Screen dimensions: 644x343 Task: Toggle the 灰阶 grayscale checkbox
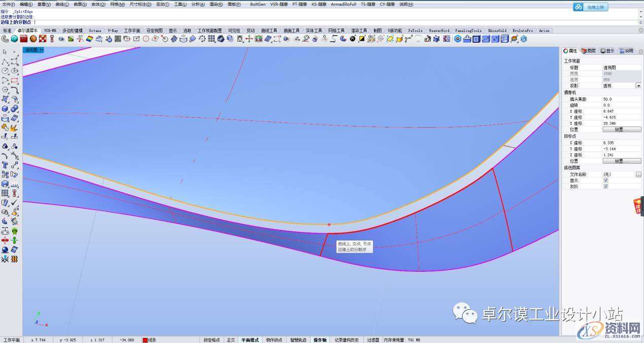[x=605, y=186]
